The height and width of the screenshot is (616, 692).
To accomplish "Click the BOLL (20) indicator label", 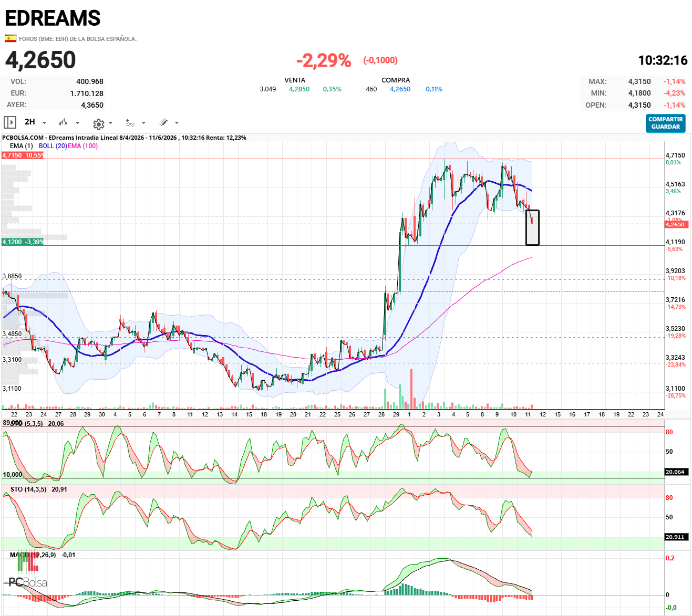I will tap(53, 146).
